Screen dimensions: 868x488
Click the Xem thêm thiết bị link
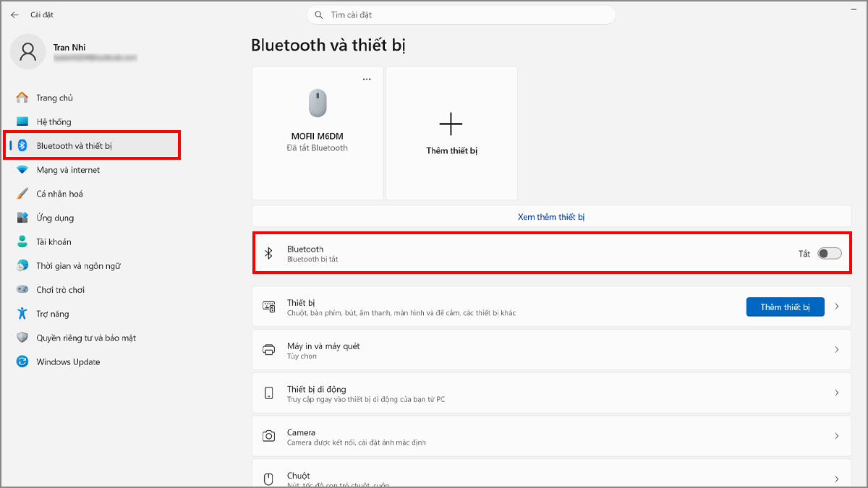coord(552,217)
